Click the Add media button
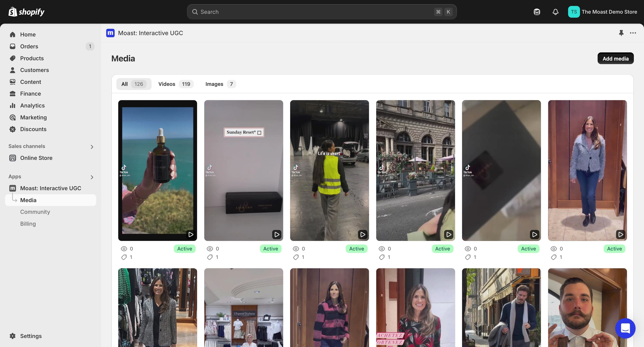The height and width of the screenshot is (347, 644). [x=615, y=58]
